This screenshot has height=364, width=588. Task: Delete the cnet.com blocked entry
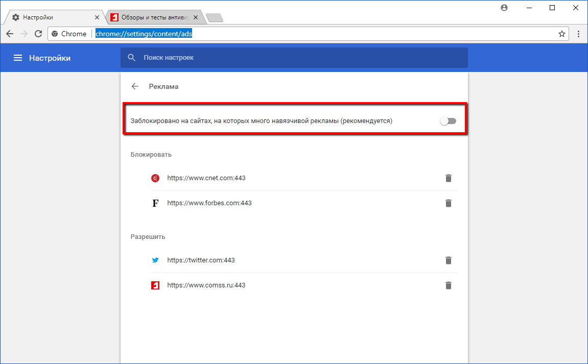pyautogui.click(x=448, y=178)
